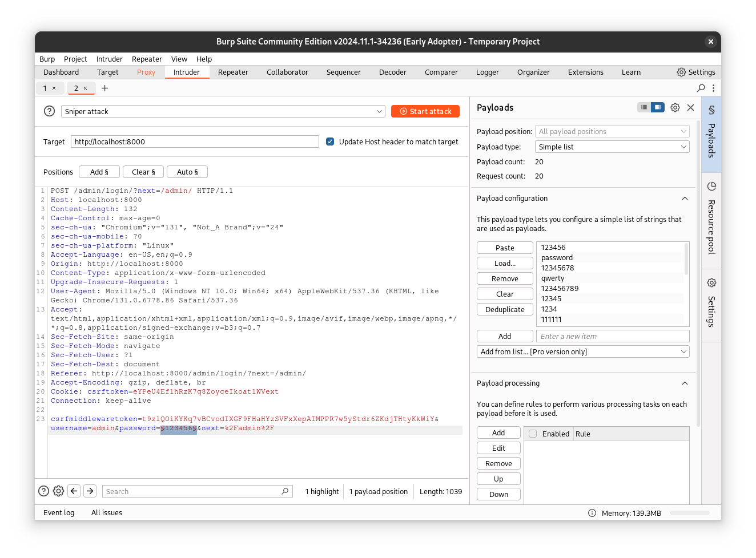Viewport: 756px width, 558px height.
Task: Open the Resource pool sidebar tab
Action: point(711,220)
